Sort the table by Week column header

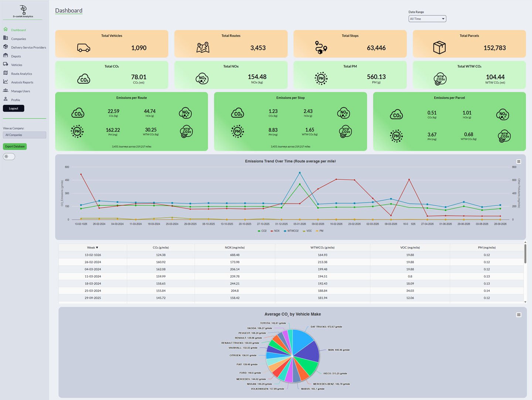click(92, 248)
